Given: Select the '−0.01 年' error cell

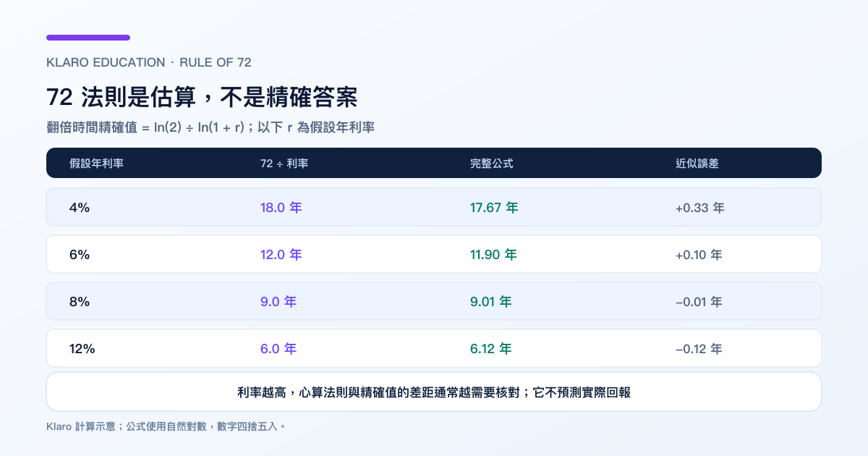Looking at the screenshot, I should [x=699, y=302].
